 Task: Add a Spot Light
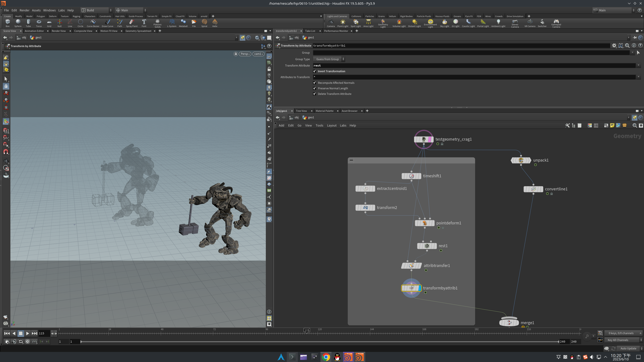[x=356, y=23]
